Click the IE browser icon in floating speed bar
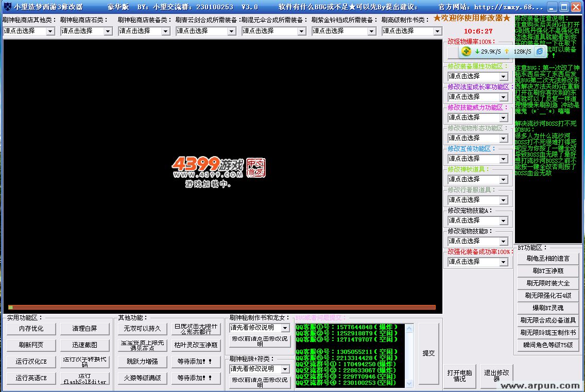This screenshot has width=585, height=392. point(540,52)
